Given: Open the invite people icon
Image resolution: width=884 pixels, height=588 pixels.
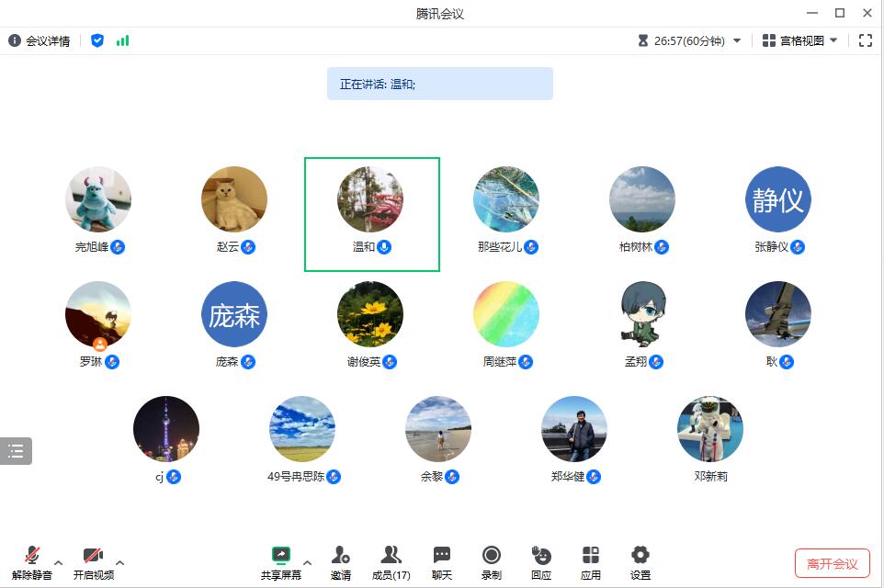Looking at the screenshot, I should pyautogui.click(x=341, y=556).
